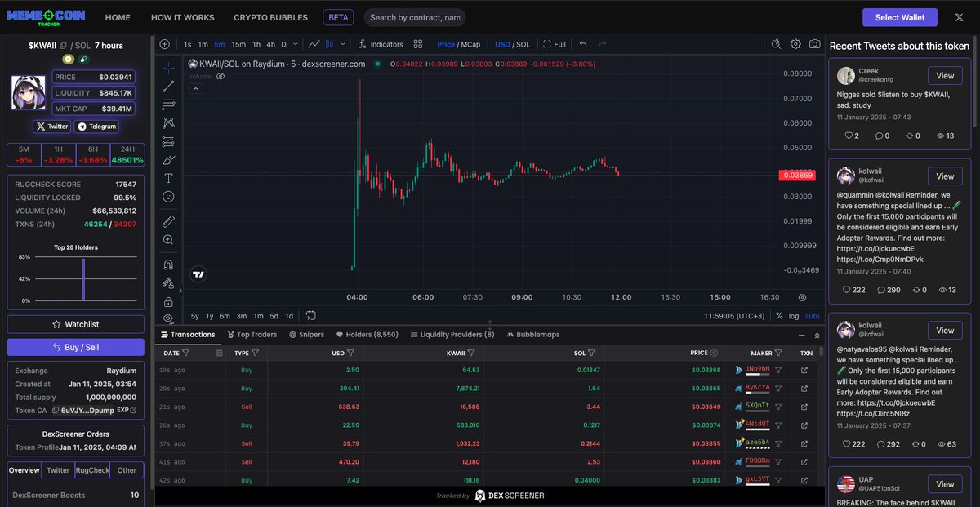Open the Indicators menu
Image resolution: width=980 pixels, height=507 pixels.
[381, 44]
